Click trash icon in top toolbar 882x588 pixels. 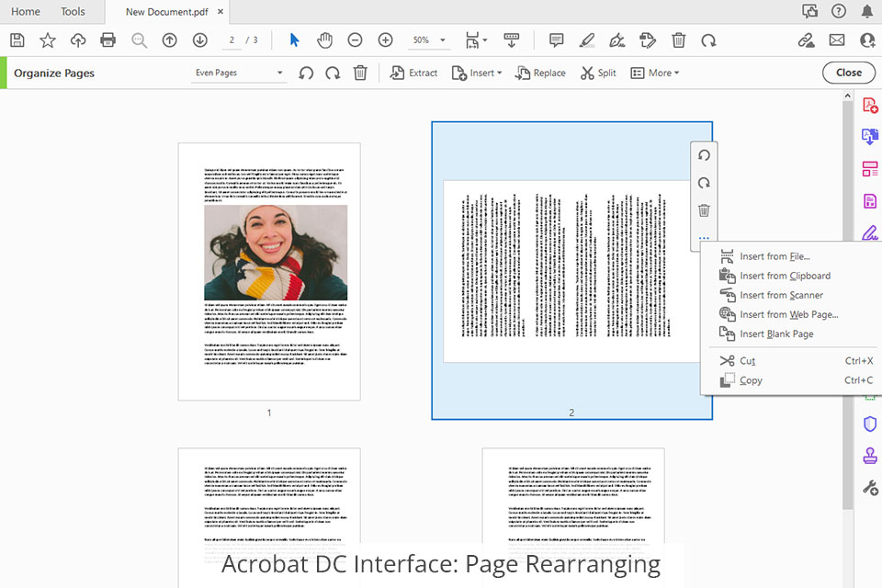point(678,40)
